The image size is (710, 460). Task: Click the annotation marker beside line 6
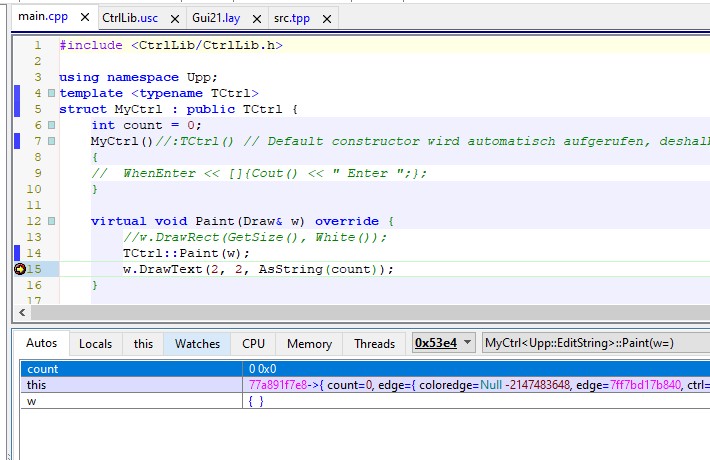tap(51, 125)
